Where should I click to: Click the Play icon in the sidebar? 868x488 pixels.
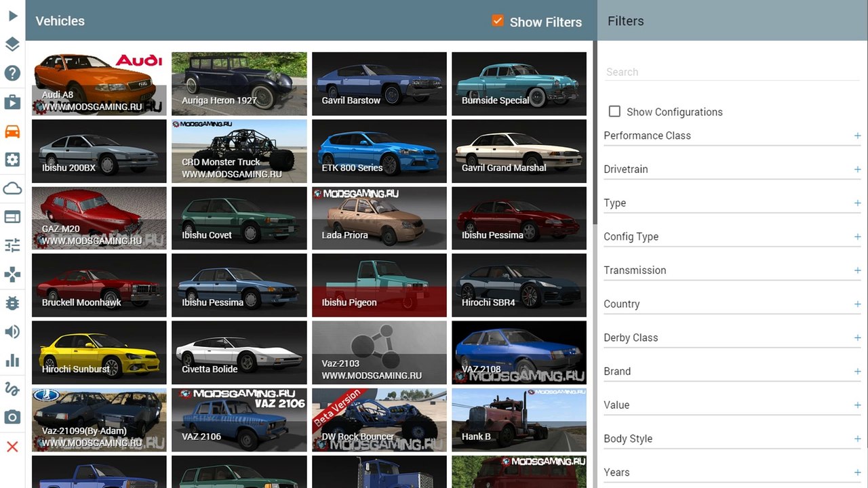[12, 15]
